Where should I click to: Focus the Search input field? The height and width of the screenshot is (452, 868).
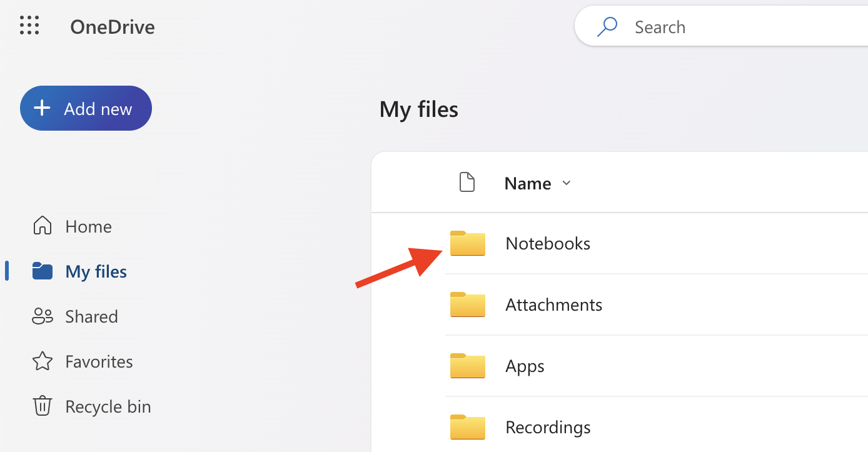coord(721,26)
